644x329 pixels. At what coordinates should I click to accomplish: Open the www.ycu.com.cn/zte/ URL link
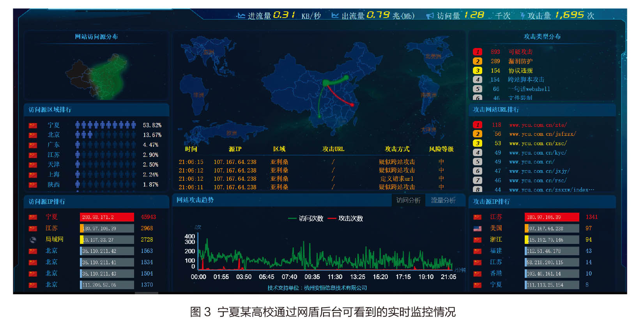pyautogui.click(x=538, y=125)
